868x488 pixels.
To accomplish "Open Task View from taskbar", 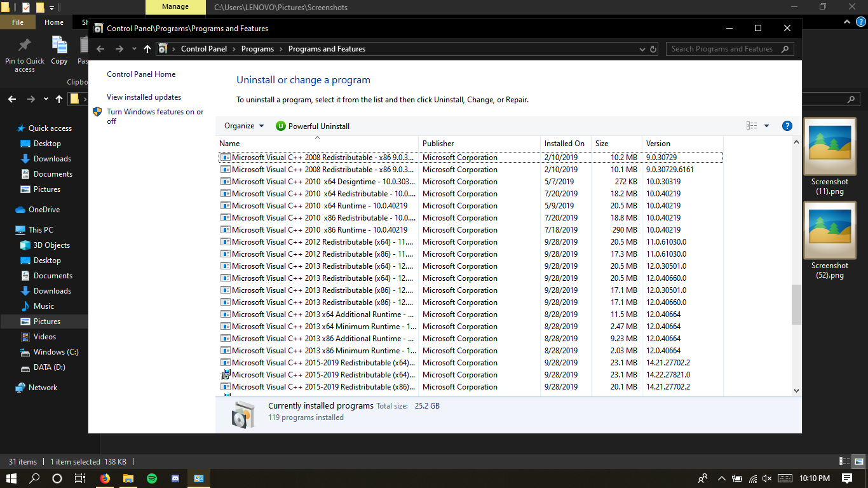I will pos(80,478).
